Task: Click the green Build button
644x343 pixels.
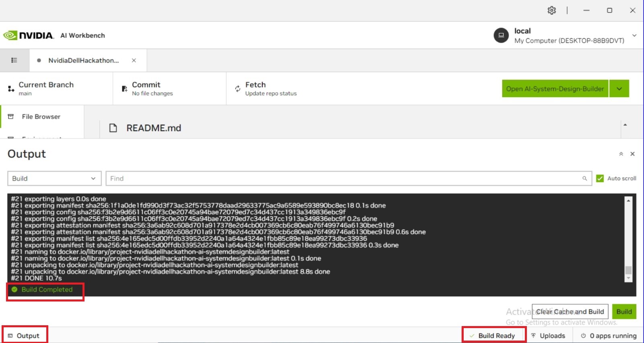Action: [x=624, y=312]
